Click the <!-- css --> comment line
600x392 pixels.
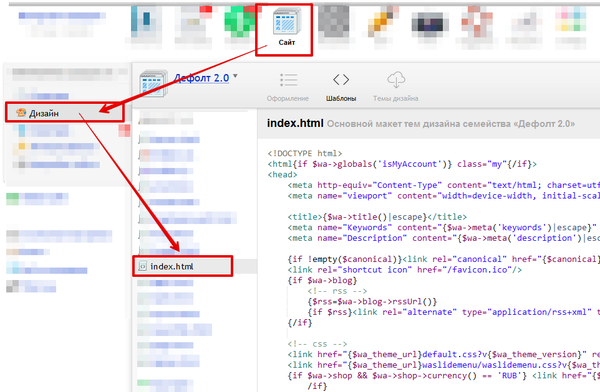pos(317,344)
